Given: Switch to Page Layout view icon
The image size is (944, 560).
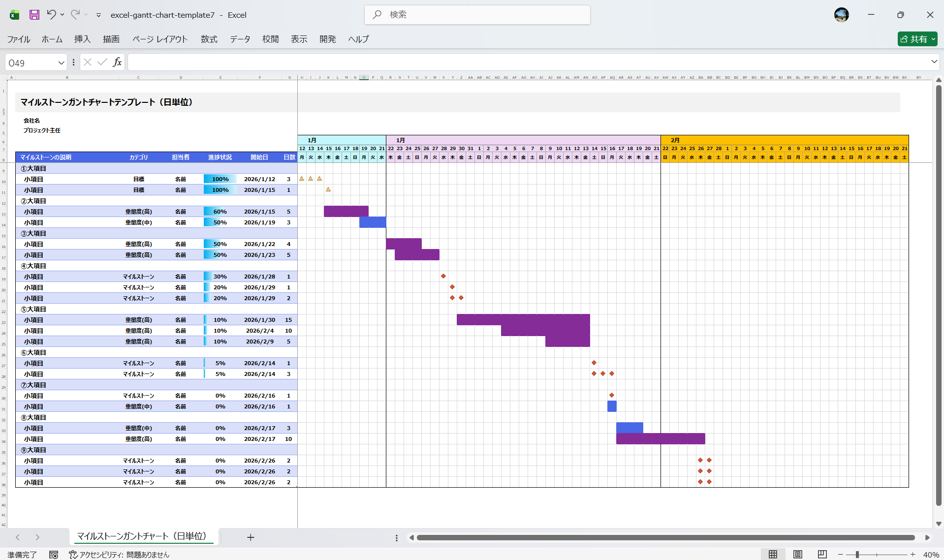Looking at the screenshot, I should [x=798, y=555].
